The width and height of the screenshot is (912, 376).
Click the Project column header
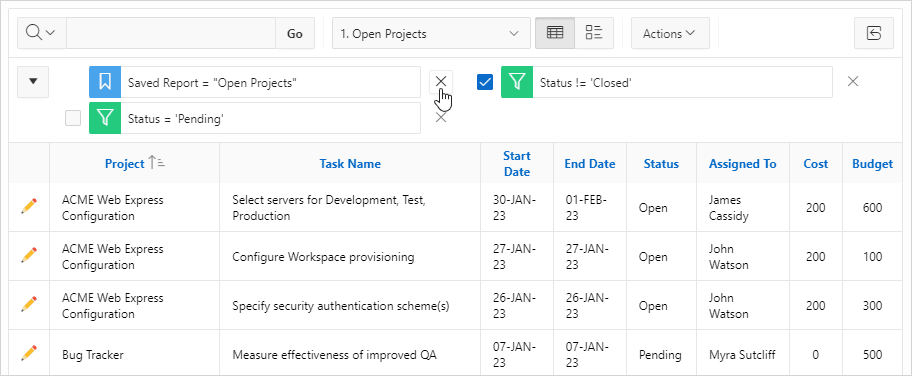click(x=124, y=164)
